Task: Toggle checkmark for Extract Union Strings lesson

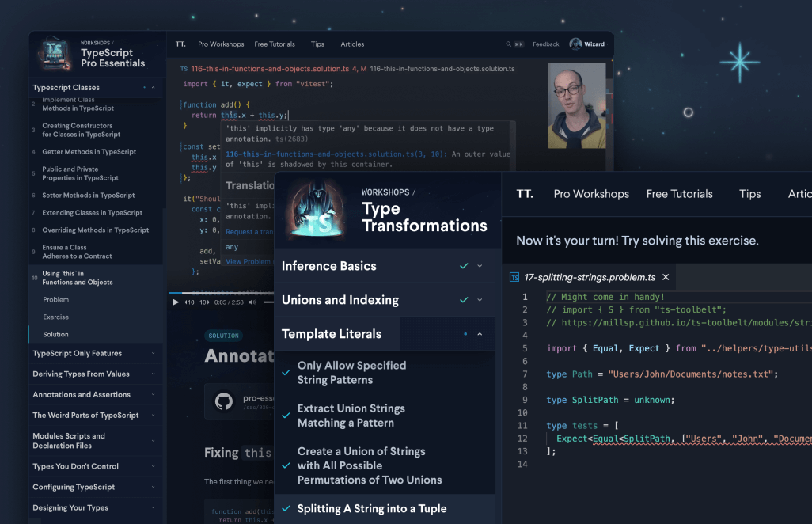Action: tap(286, 416)
